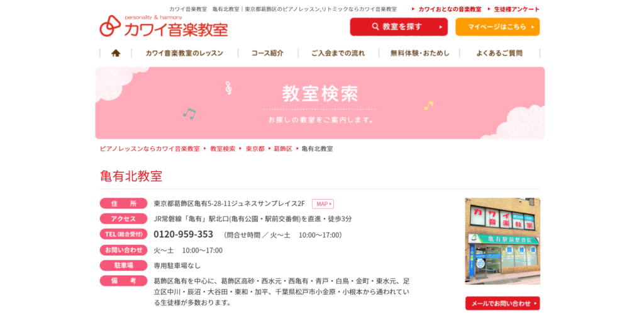644x318 pixels.
Task: Click 教室検索 in the breadcrumb
Action: (x=223, y=149)
